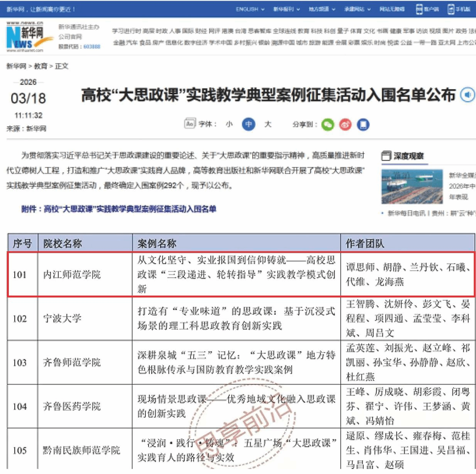
Task: Open the 附件 attachment list link
Action: (118, 209)
